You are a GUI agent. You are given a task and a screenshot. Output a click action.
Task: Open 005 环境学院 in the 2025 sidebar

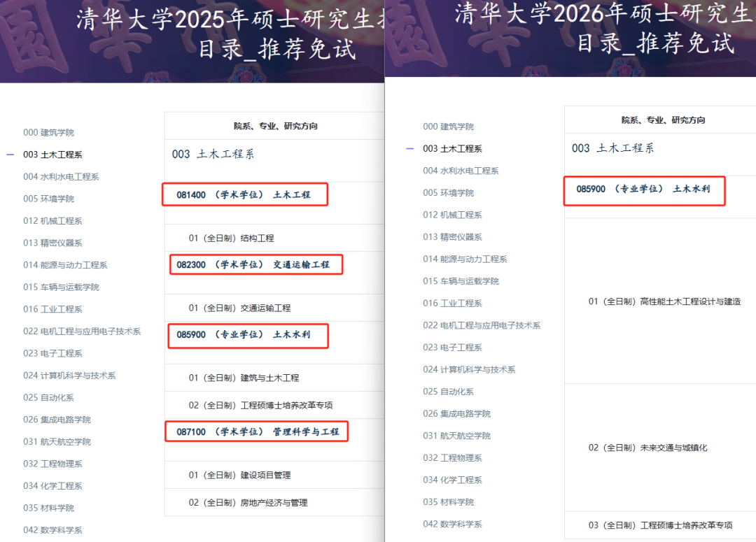point(49,199)
